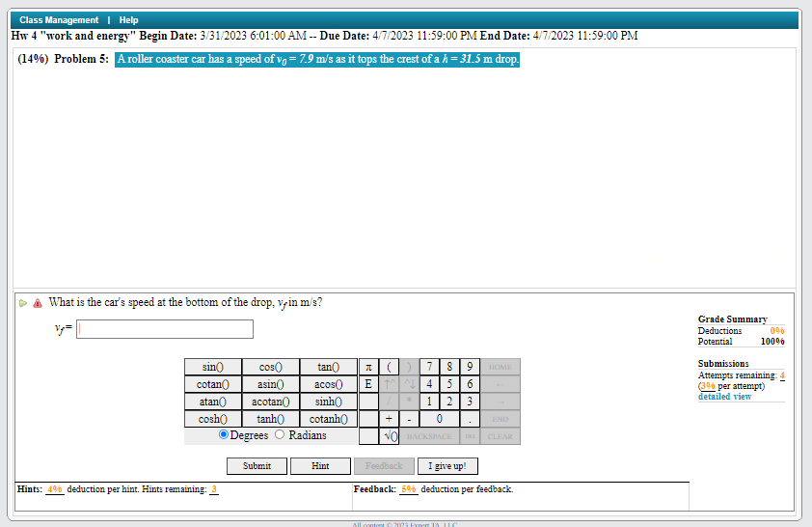812x527 pixels.
Task: Click the multiply asterisk key
Action: click(409, 402)
